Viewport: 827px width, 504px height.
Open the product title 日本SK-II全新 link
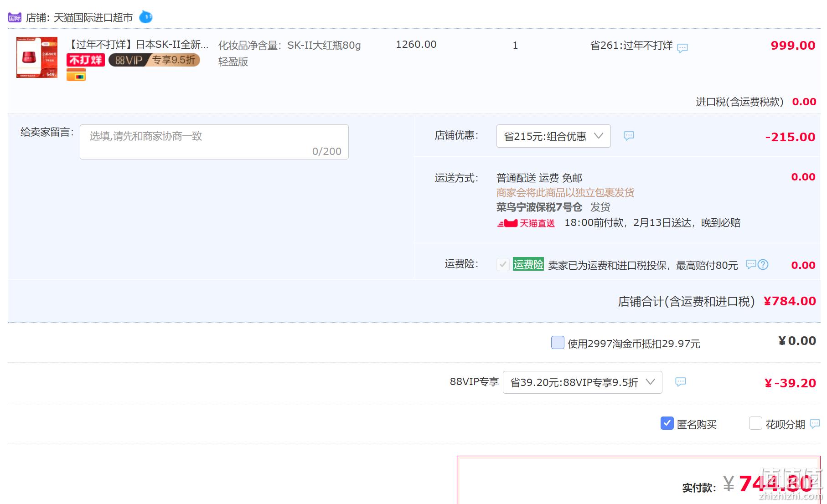(138, 45)
